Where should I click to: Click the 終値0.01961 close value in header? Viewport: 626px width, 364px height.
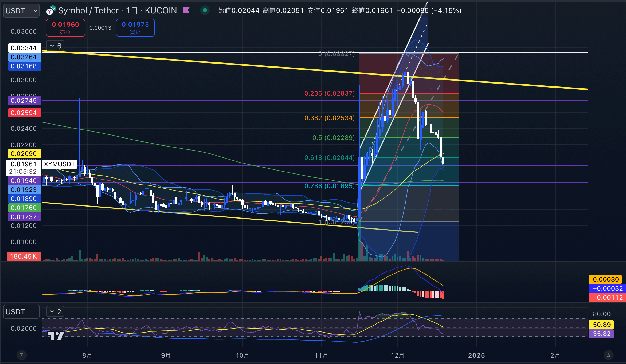373,10
